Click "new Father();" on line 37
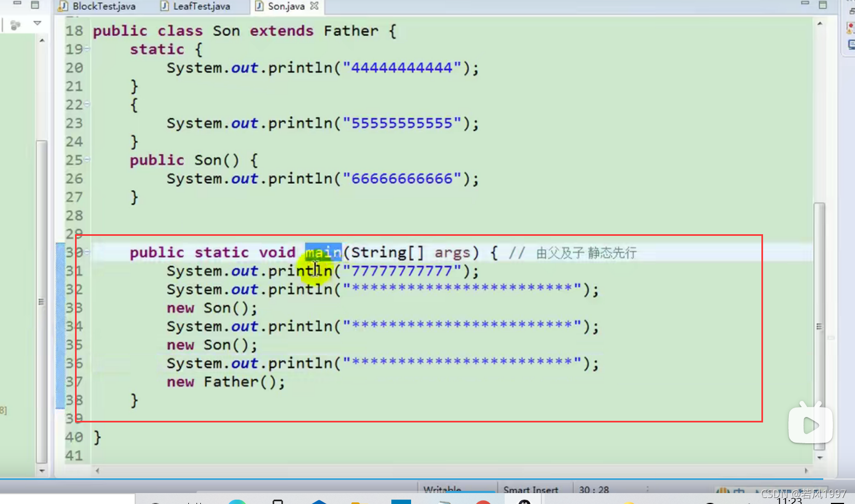 pyautogui.click(x=226, y=381)
